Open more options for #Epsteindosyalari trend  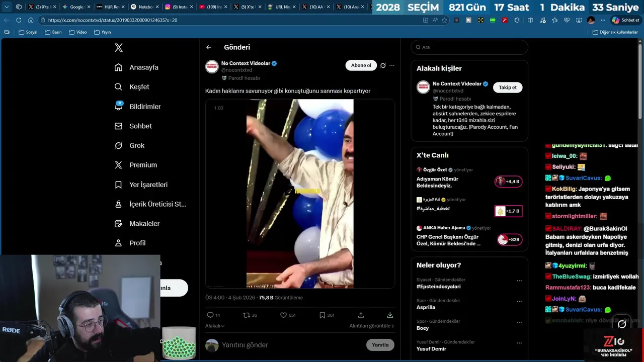click(x=519, y=281)
